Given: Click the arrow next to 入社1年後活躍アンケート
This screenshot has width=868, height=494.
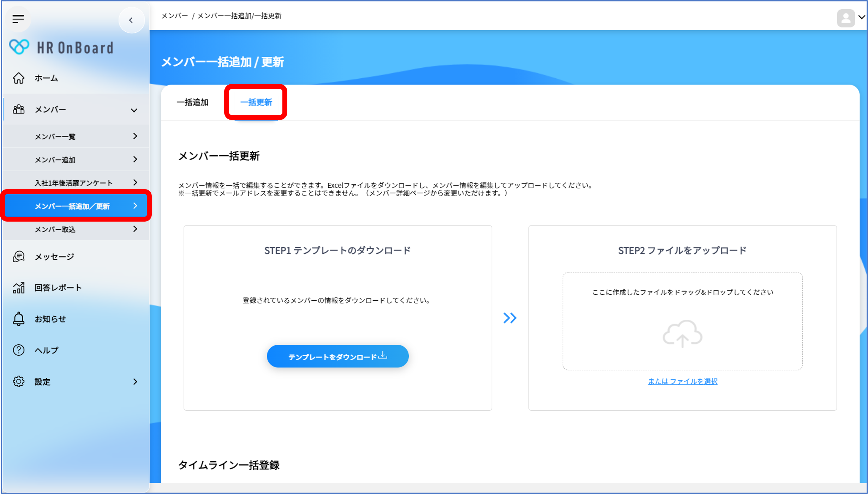Looking at the screenshot, I should pos(135,182).
